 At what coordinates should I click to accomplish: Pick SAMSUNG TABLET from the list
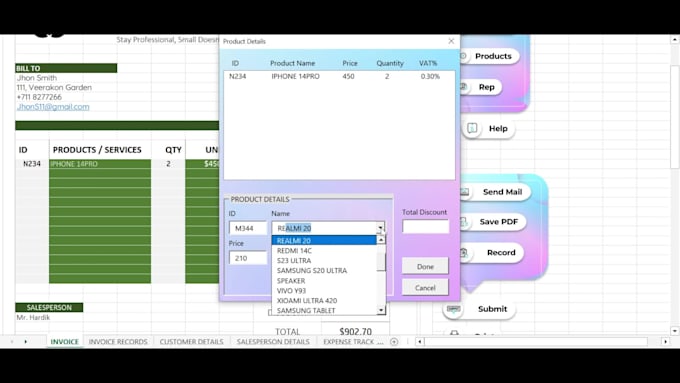click(324, 310)
